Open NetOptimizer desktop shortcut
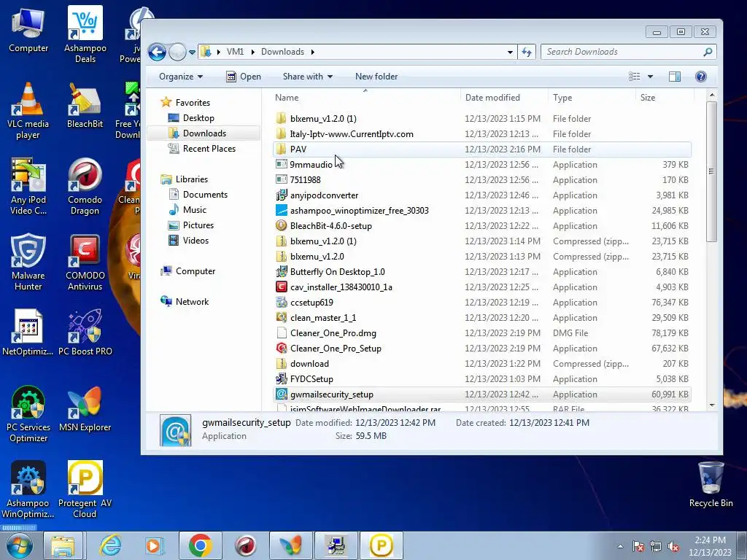Screen dimensions: 747x560 point(28,332)
